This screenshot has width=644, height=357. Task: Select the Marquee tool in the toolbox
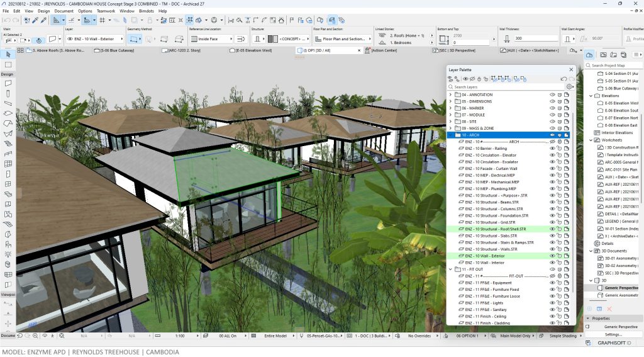point(8,64)
